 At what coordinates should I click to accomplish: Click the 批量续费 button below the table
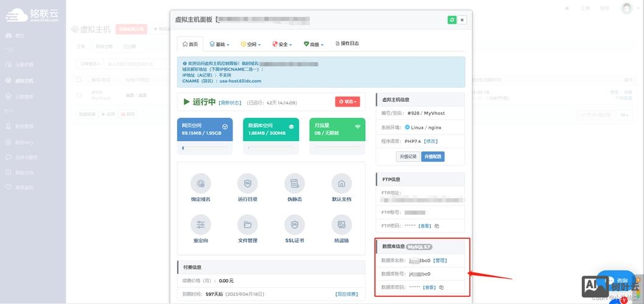tap(88, 114)
